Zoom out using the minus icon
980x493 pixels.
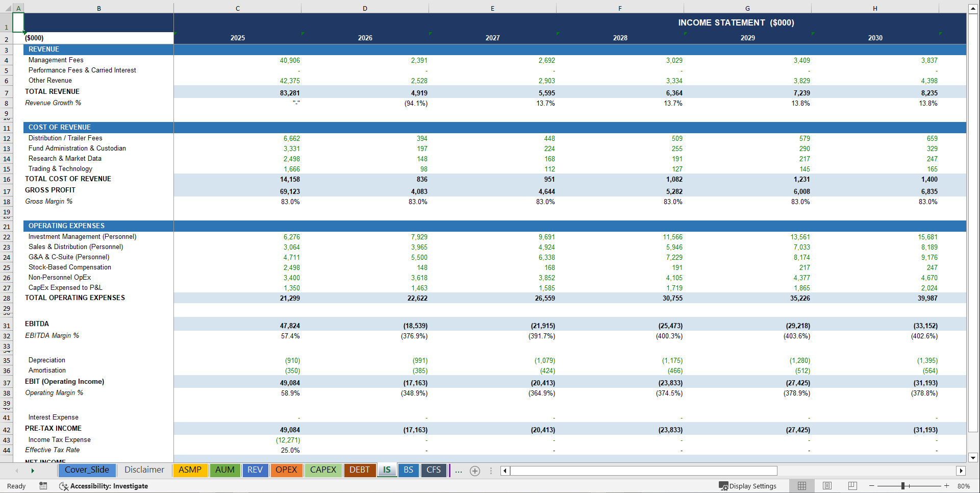point(872,486)
